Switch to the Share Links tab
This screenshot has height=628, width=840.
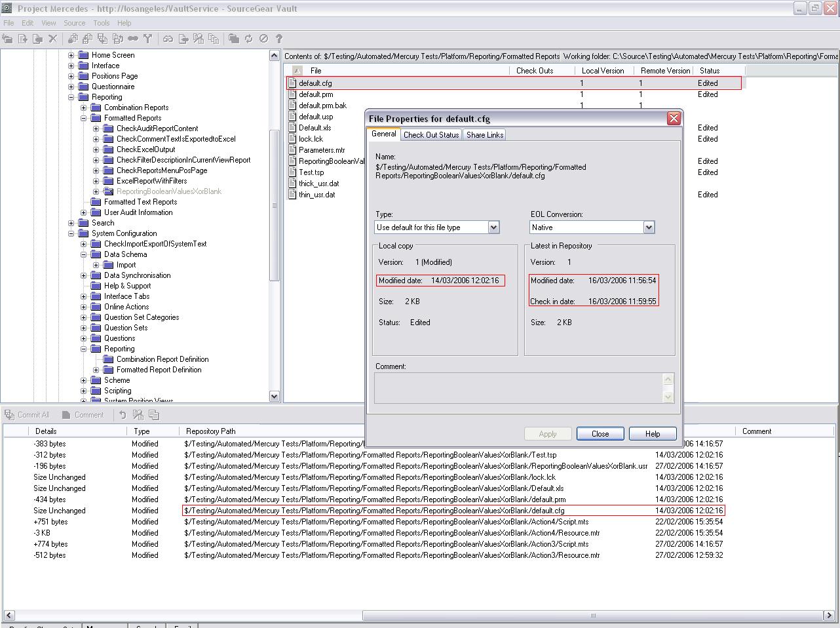(x=485, y=135)
